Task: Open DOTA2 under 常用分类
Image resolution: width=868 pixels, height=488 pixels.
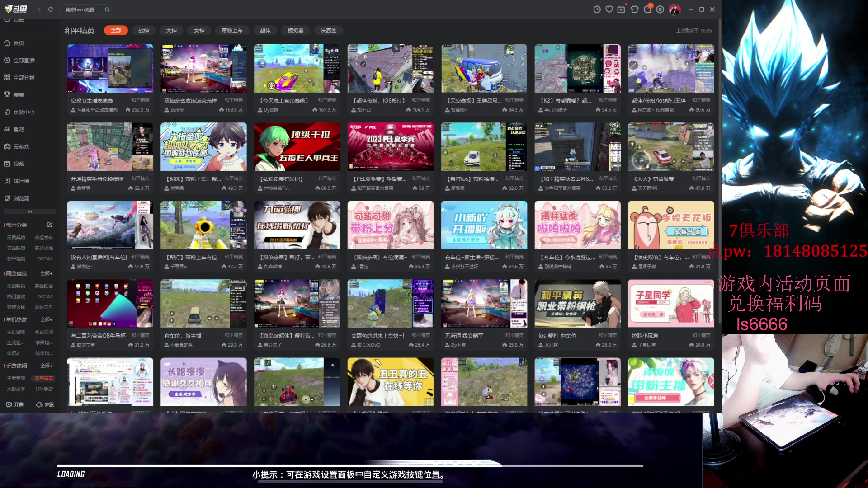Action: [x=45, y=259]
